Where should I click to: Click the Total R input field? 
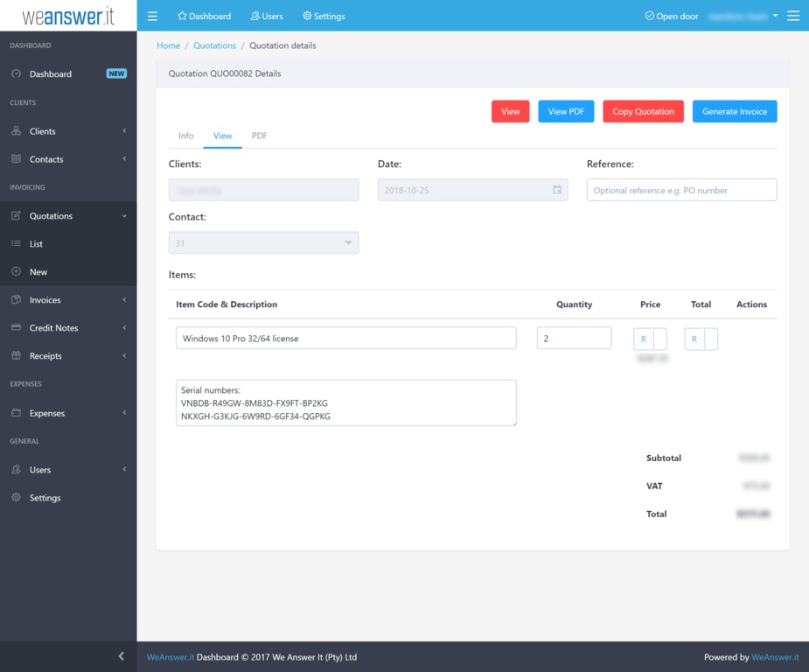point(711,339)
